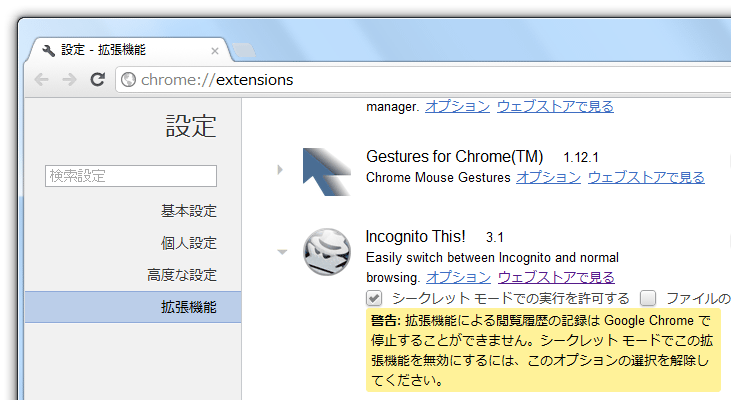Click version number 1.12.1
The image size is (731, 400).
pyautogui.click(x=581, y=158)
